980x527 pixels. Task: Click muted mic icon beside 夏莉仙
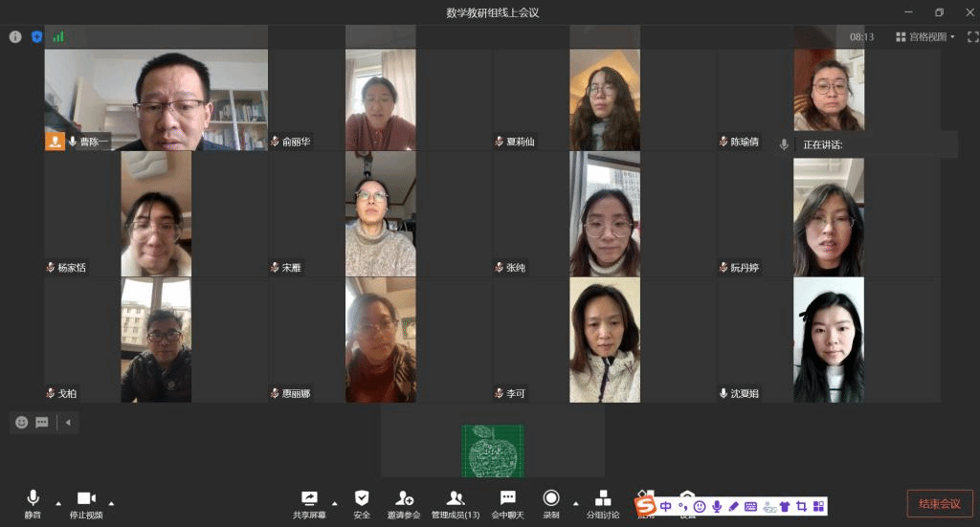tap(499, 142)
